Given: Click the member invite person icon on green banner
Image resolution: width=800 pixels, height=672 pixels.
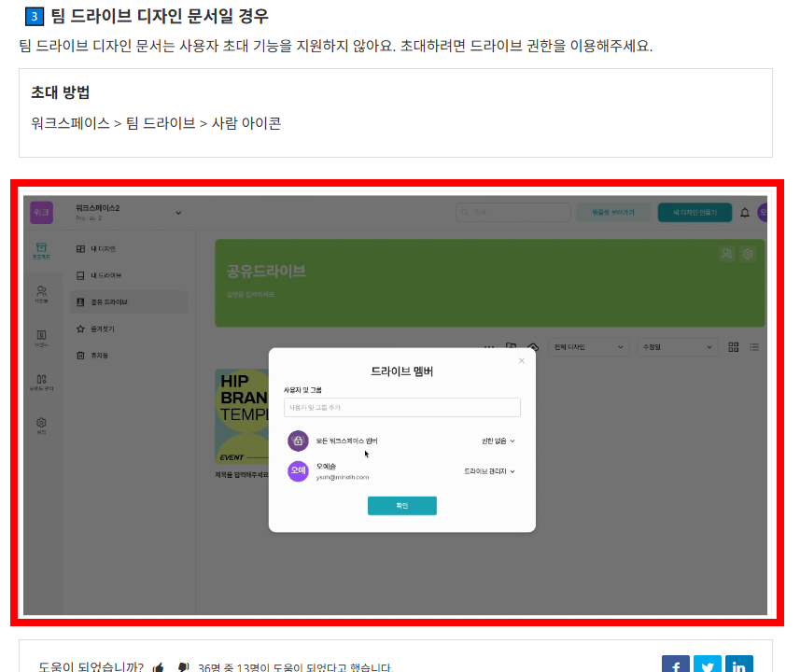Looking at the screenshot, I should click(x=726, y=254).
